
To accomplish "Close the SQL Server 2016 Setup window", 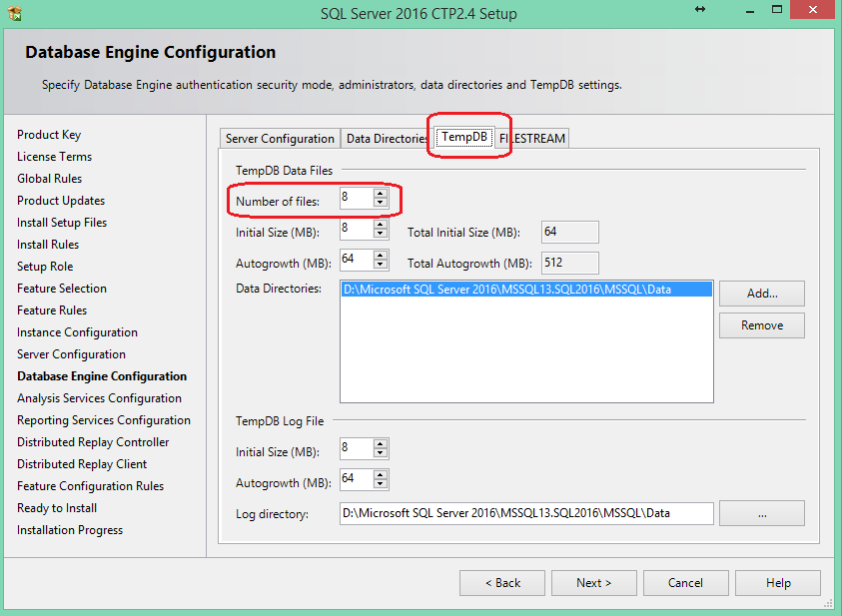I will point(814,10).
